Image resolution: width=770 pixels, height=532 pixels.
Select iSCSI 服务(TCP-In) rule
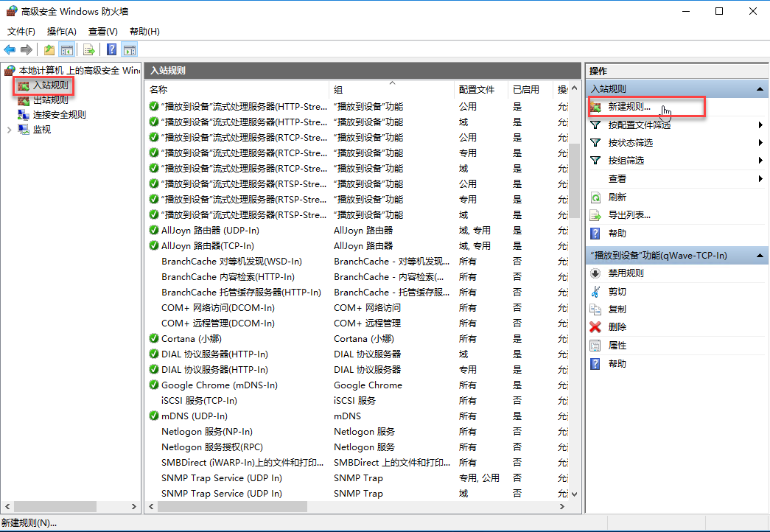pos(199,401)
